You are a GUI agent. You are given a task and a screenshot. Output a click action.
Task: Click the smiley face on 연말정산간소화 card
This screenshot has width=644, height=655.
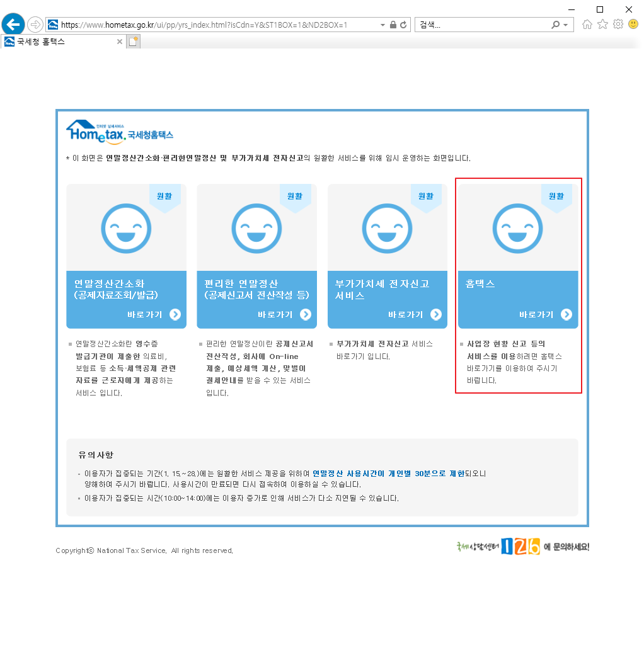tap(126, 229)
